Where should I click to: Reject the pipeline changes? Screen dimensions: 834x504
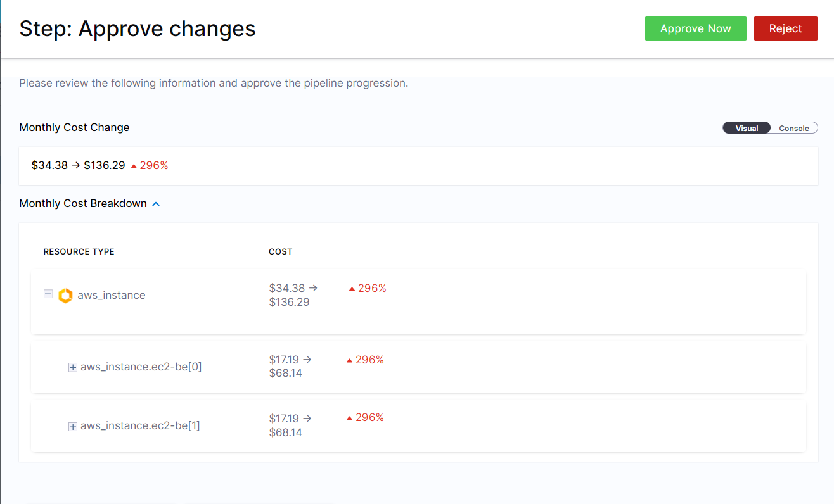[785, 28]
